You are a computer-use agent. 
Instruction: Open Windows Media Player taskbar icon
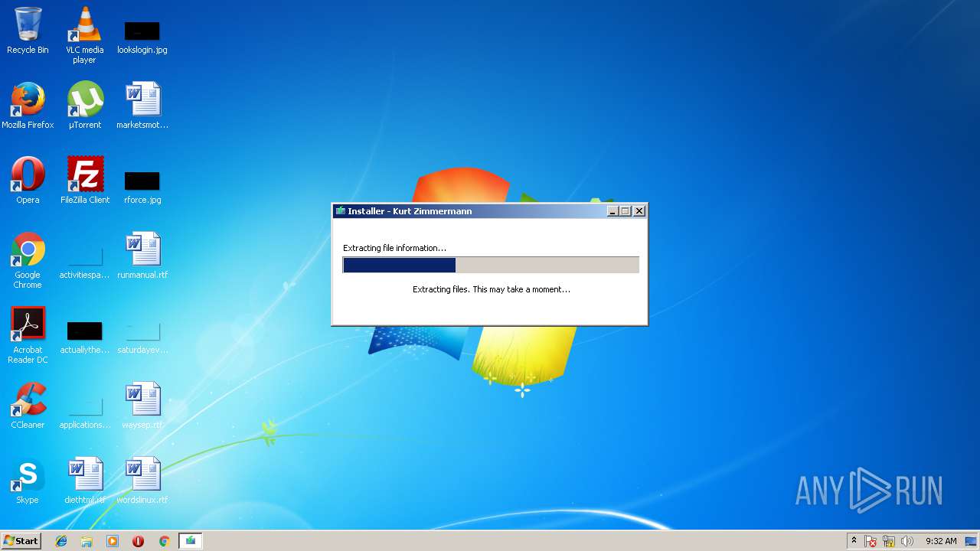(x=113, y=541)
